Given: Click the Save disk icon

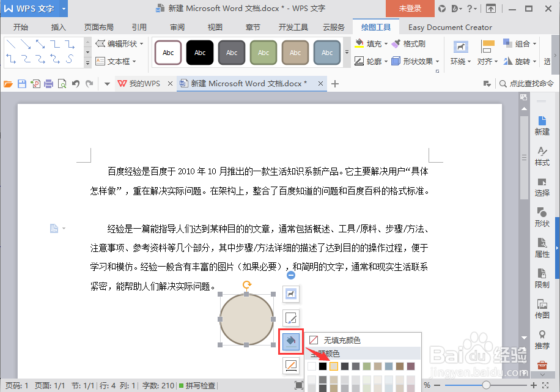Looking at the screenshot, I should (x=22, y=84).
